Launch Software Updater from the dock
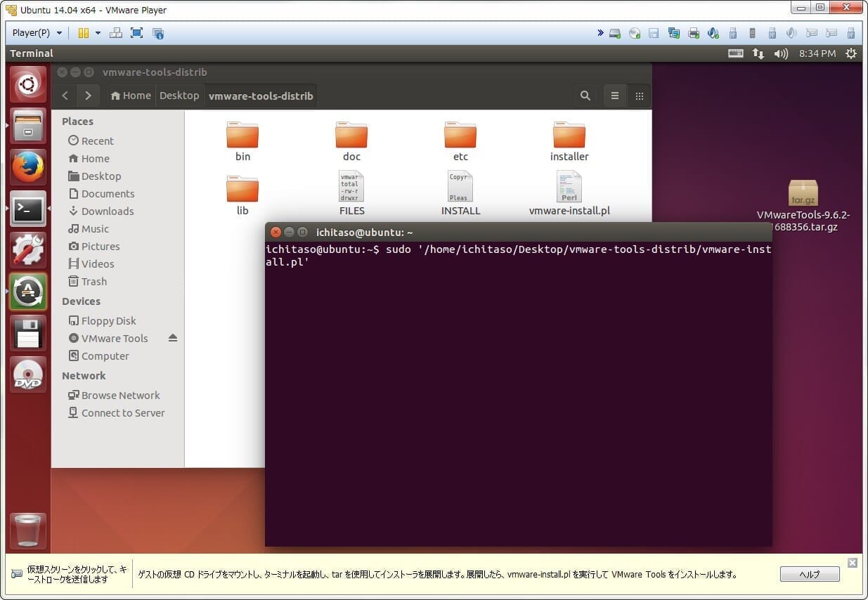868x600 pixels. [28, 292]
